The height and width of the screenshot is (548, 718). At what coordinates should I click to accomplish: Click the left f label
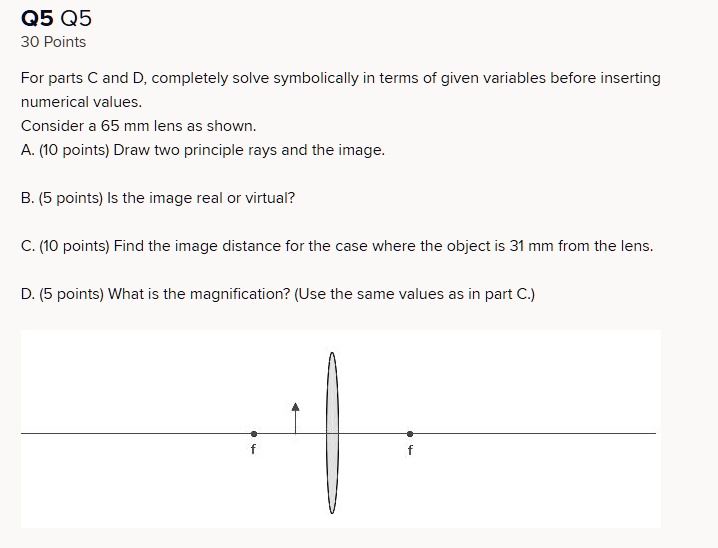pos(253,449)
